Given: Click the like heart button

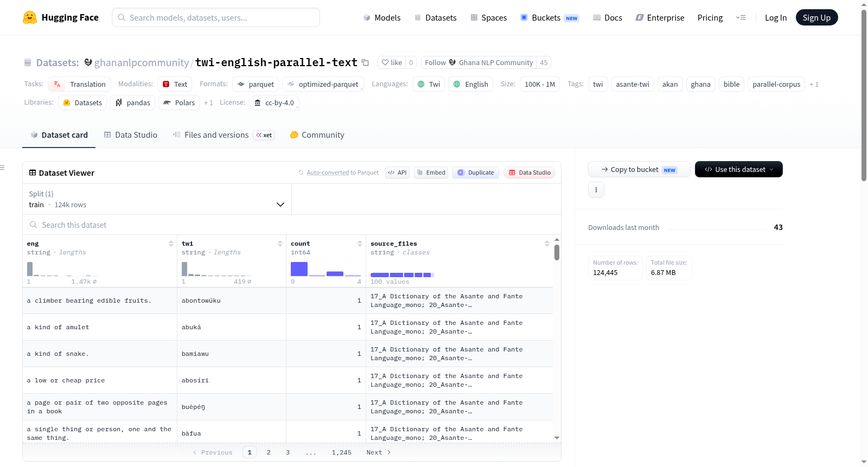Looking at the screenshot, I should pos(392,62).
